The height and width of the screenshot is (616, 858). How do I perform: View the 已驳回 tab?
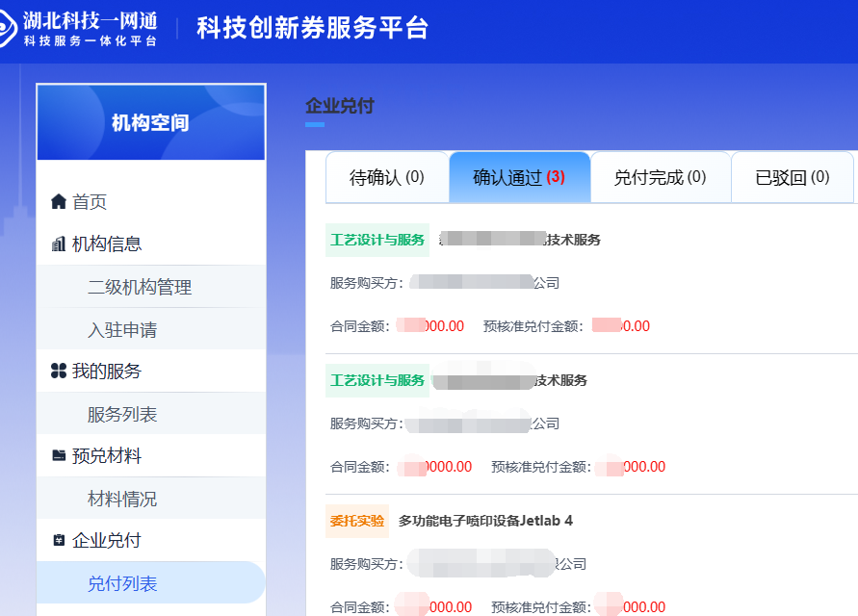pos(792,178)
